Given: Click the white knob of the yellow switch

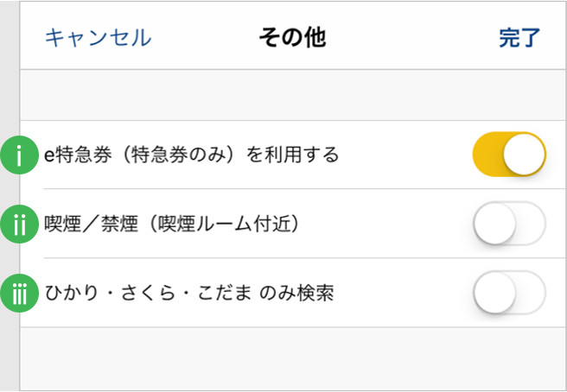Looking at the screenshot, I should pos(524,155).
